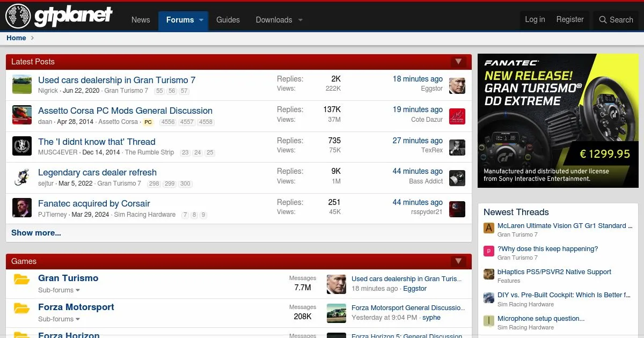The image size is (644, 338).
Task: Open the Fanatec Gran Turismo DD Extreme ad
Action: 558,120
